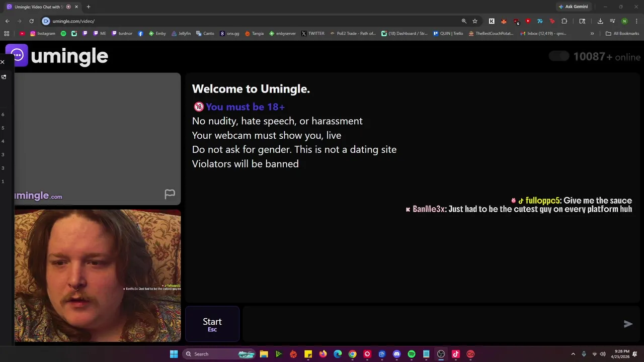Open the All Bookmarks folder
644x362 pixels.
pyautogui.click(x=622, y=34)
